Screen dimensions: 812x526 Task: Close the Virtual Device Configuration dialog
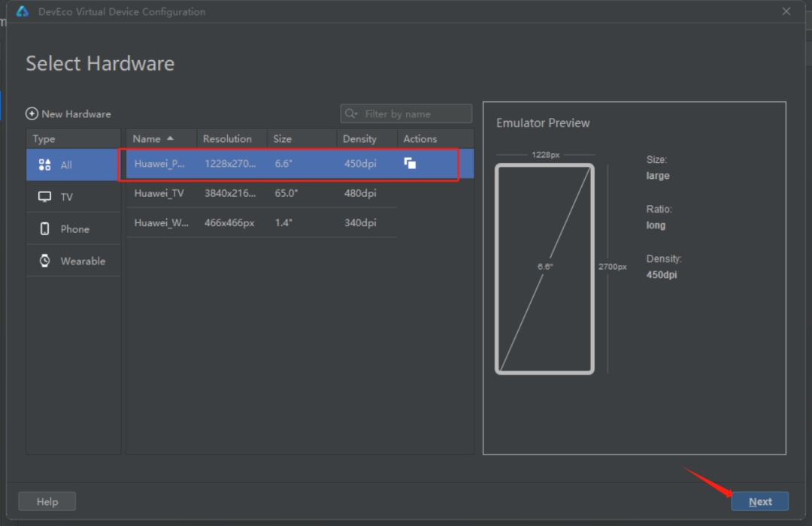(x=786, y=11)
